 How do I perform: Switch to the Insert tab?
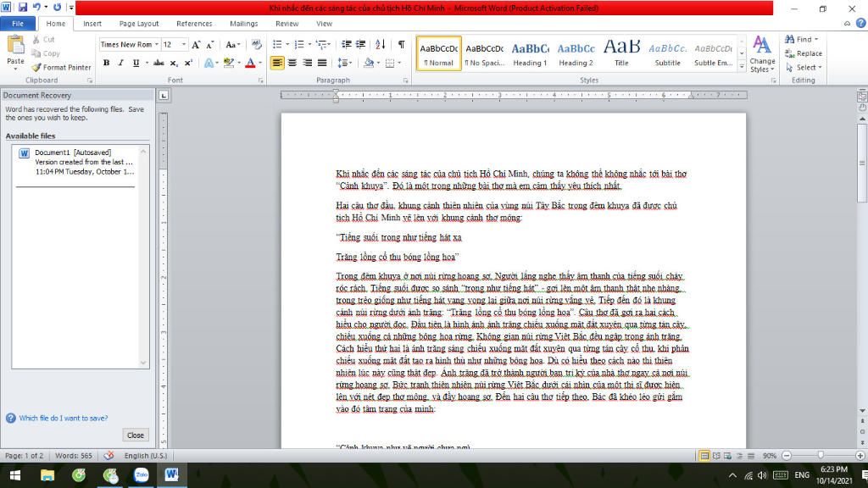pyautogui.click(x=92, y=23)
